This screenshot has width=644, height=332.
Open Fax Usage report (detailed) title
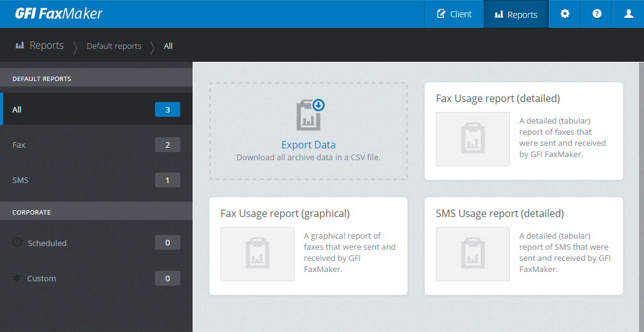click(498, 98)
